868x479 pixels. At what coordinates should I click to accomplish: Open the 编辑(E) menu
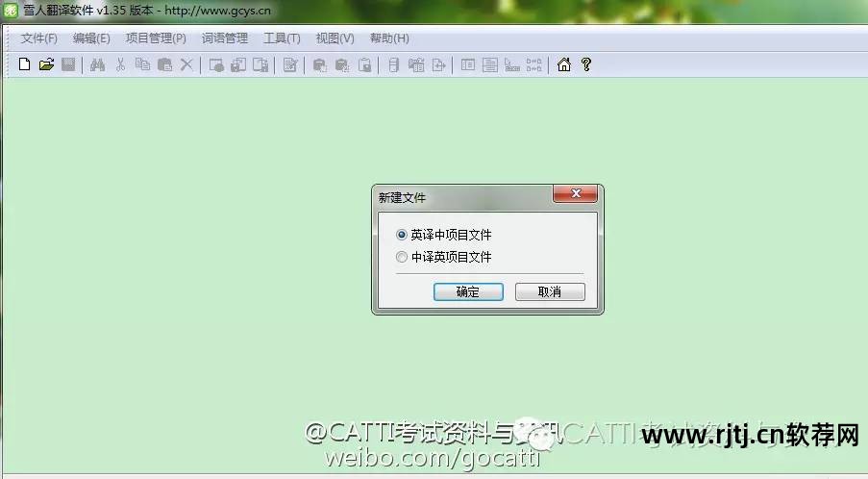pos(91,38)
